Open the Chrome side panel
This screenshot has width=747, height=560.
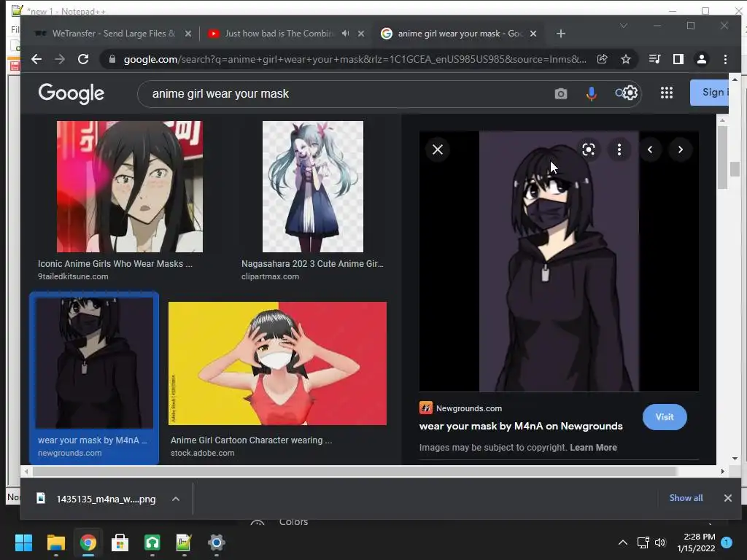pos(678,59)
